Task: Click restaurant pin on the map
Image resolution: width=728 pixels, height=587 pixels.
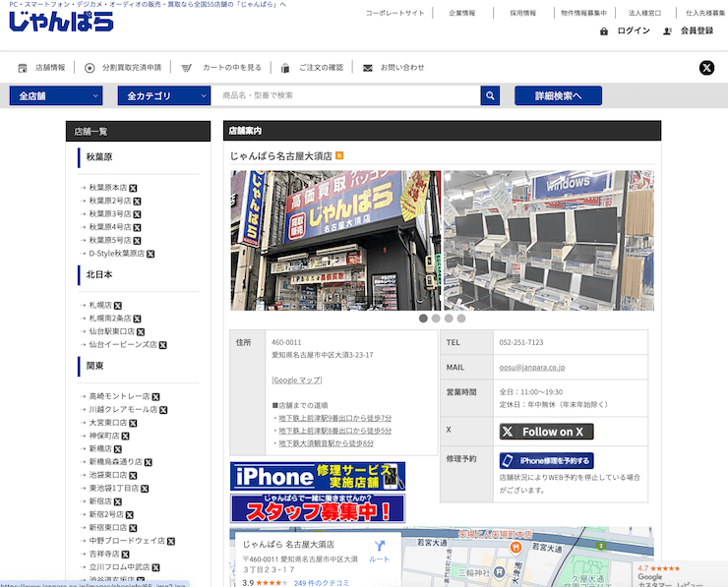Action: (516, 548)
